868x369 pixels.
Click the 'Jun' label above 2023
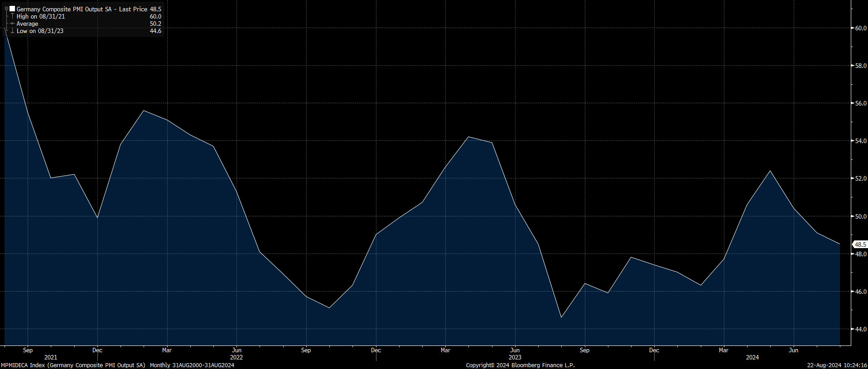coord(515,350)
